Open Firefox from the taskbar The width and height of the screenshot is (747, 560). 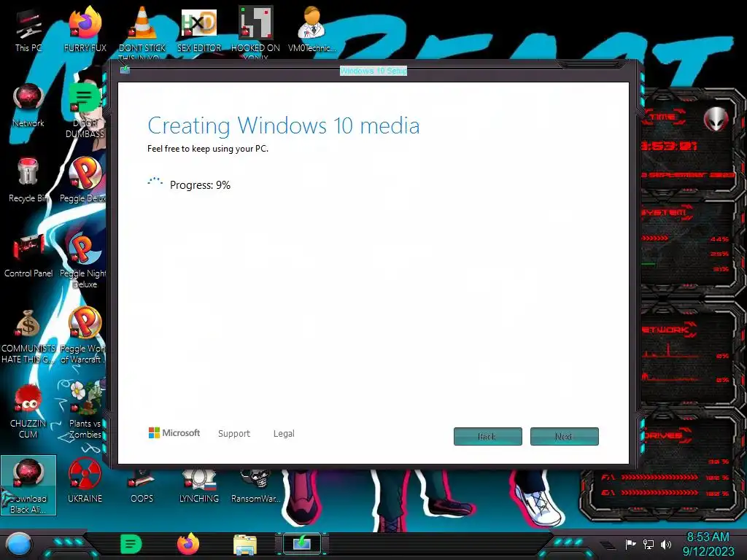tap(188, 544)
